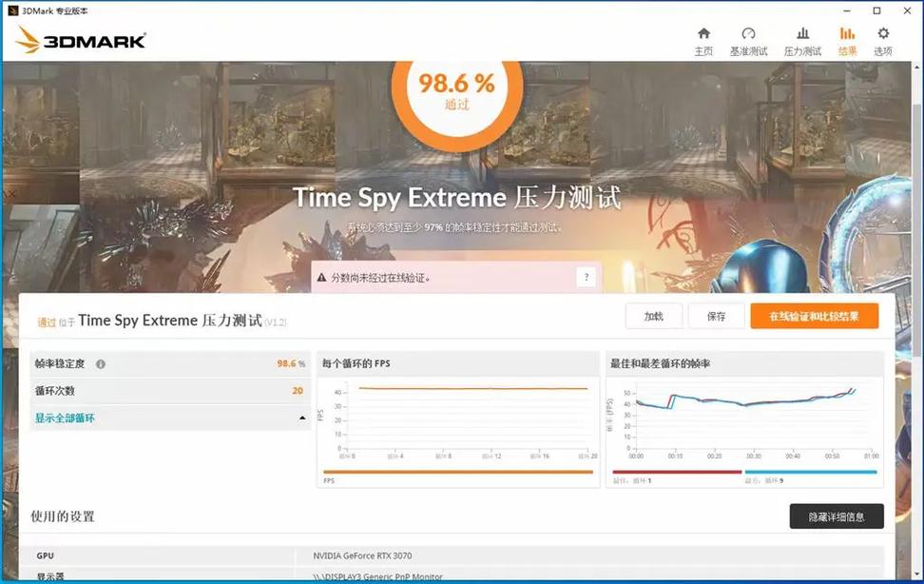The width and height of the screenshot is (924, 584).
Task: Open the ? help icon on the validation warning
Action: [587, 276]
